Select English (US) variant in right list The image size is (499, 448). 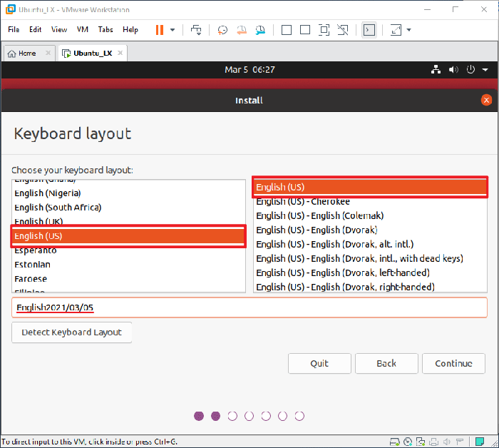coord(370,187)
